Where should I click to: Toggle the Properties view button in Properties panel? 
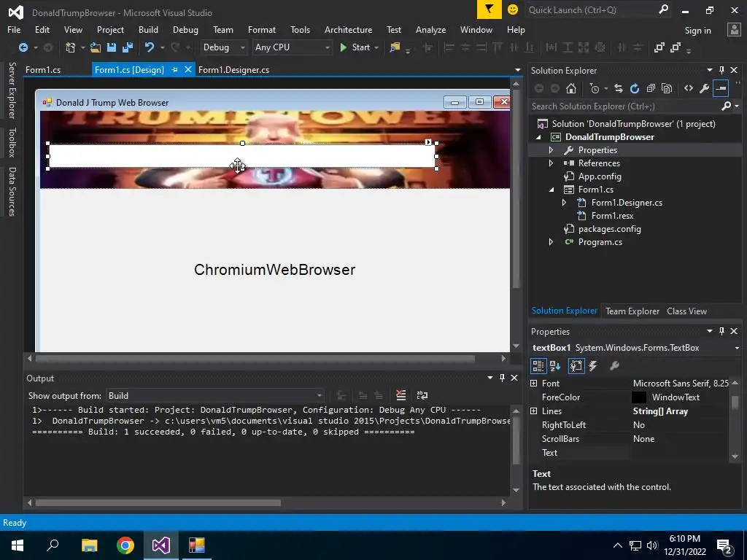point(576,366)
